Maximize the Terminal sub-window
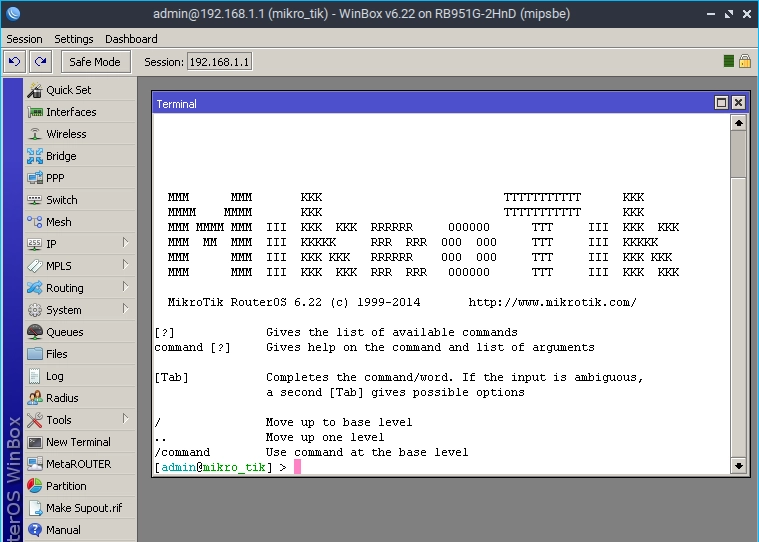This screenshot has height=542, width=759. pos(721,103)
